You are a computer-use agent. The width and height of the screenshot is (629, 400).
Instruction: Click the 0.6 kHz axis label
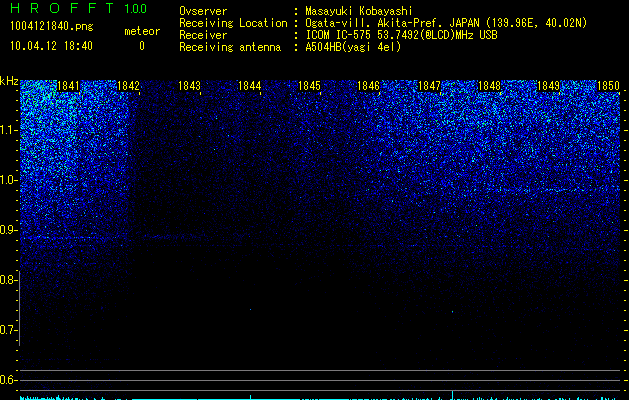pyautogui.click(x=8, y=380)
